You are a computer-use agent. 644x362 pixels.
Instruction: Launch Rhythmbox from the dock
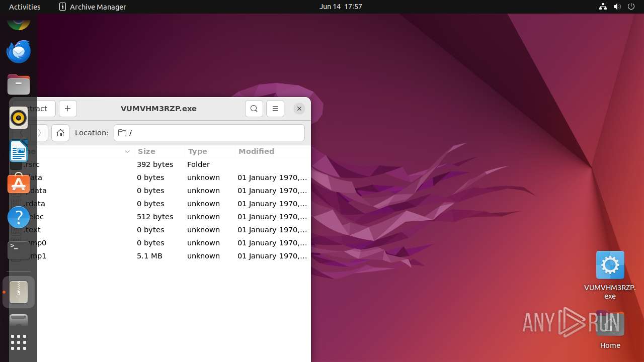(x=19, y=118)
